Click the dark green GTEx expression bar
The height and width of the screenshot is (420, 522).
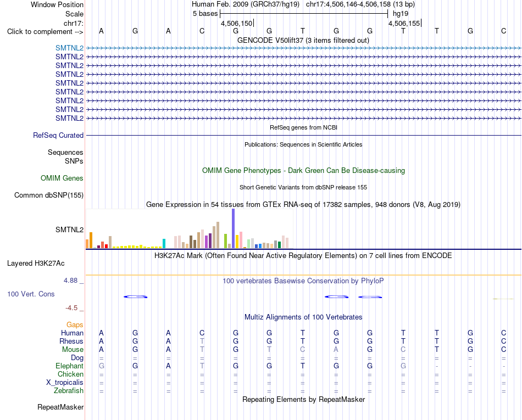[279, 245]
